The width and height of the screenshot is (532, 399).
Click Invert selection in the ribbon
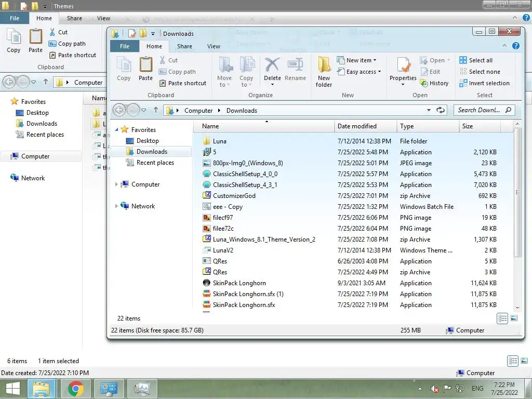(484, 83)
